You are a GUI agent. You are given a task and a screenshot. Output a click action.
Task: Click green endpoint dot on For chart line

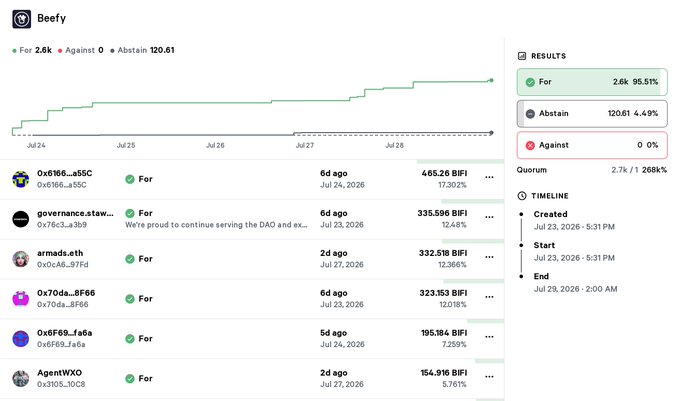[x=491, y=80]
